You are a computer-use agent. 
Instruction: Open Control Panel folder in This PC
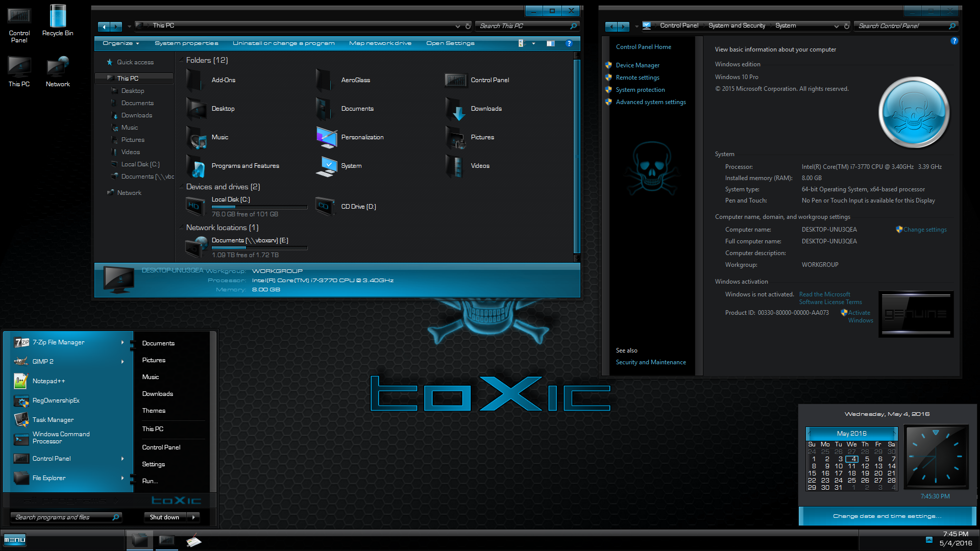click(456, 80)
